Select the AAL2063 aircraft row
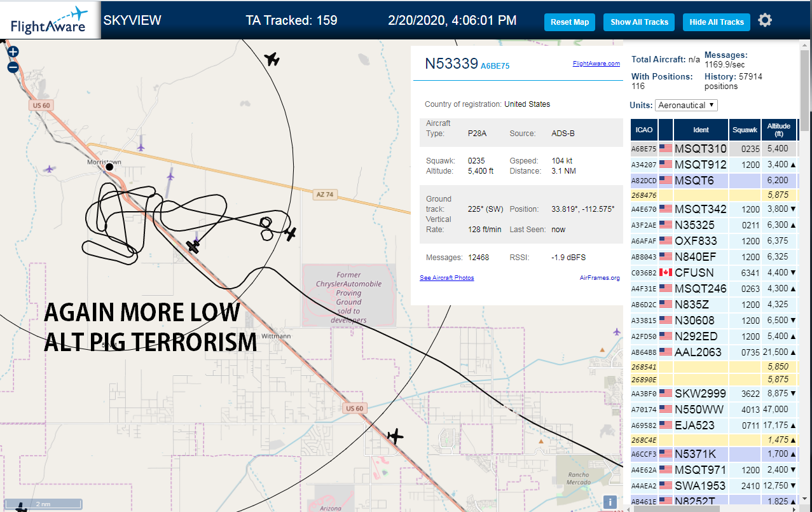Screen dimensions: 812x512 pyautogui.click(x=713, y=352)
